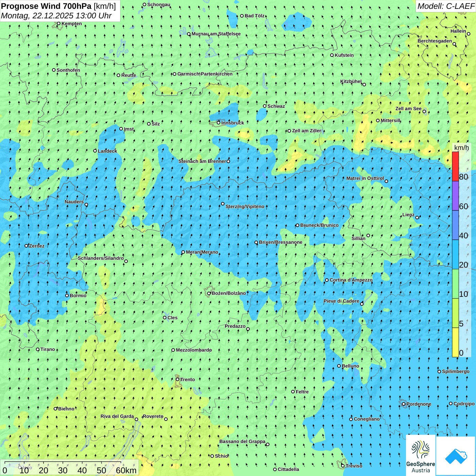Select the Belluno label
Viewport: 476px width, 476px height.
pos(350,366)
